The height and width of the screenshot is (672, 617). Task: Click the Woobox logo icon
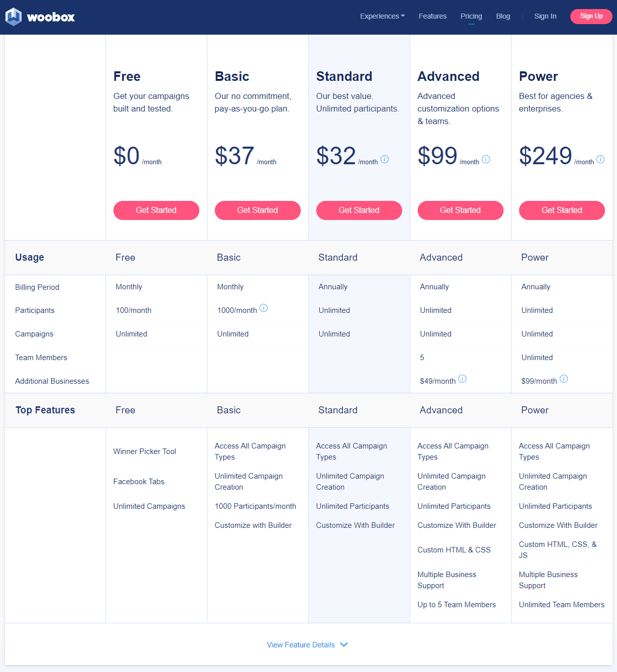(x=13, y=16)
